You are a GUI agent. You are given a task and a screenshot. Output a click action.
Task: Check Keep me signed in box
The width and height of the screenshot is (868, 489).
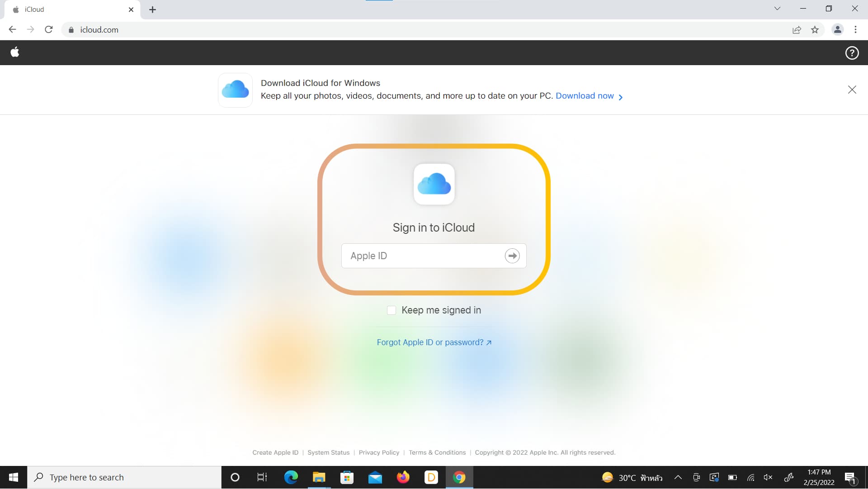click(392, 310)
